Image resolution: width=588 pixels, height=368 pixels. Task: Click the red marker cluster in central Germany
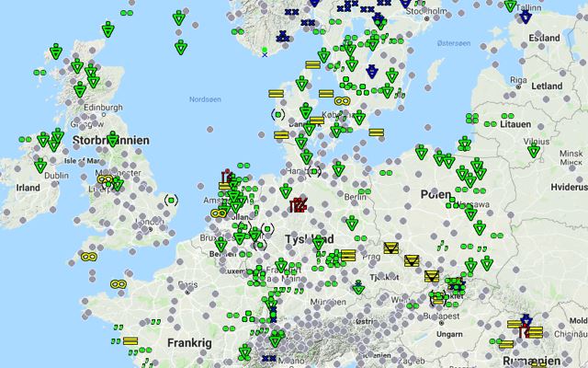point(299,205)
